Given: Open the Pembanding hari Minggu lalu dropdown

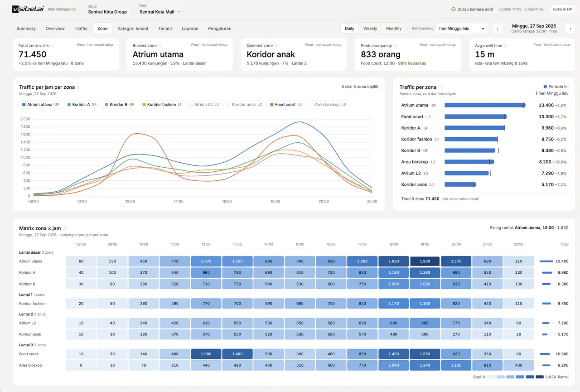Looking at the screenshot, I should click(x=462, y=29).
